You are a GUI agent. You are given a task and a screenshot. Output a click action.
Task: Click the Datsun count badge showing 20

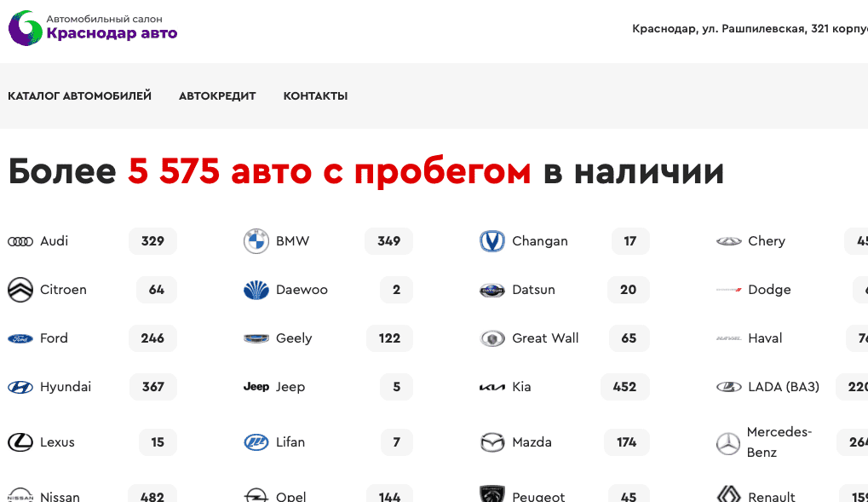click(628, 290)
